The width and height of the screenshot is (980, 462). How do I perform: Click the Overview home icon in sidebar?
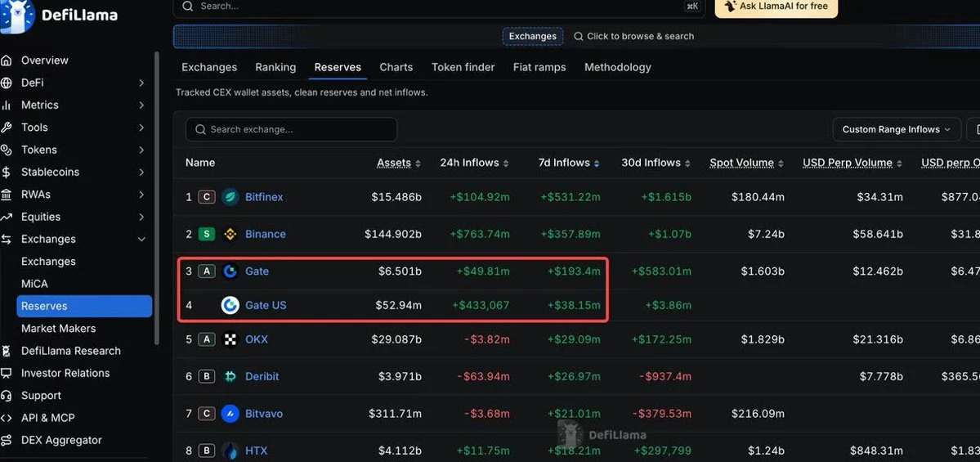(x=7, y=61)
